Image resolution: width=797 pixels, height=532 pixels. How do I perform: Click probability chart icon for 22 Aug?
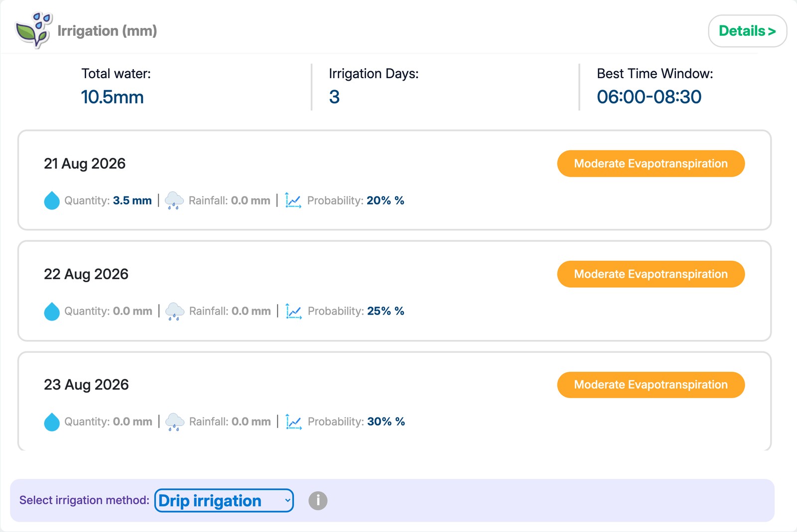(x=293, y=311)
